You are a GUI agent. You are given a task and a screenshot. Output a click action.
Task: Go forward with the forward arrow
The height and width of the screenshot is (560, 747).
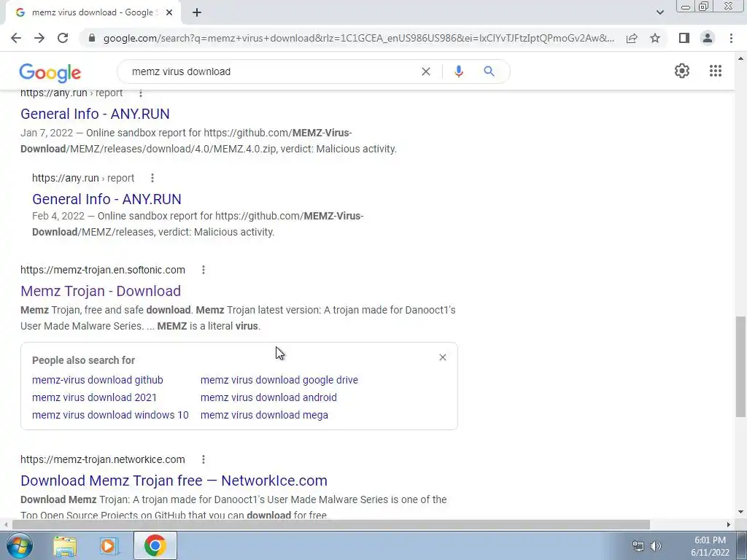(x=39, y=38)
